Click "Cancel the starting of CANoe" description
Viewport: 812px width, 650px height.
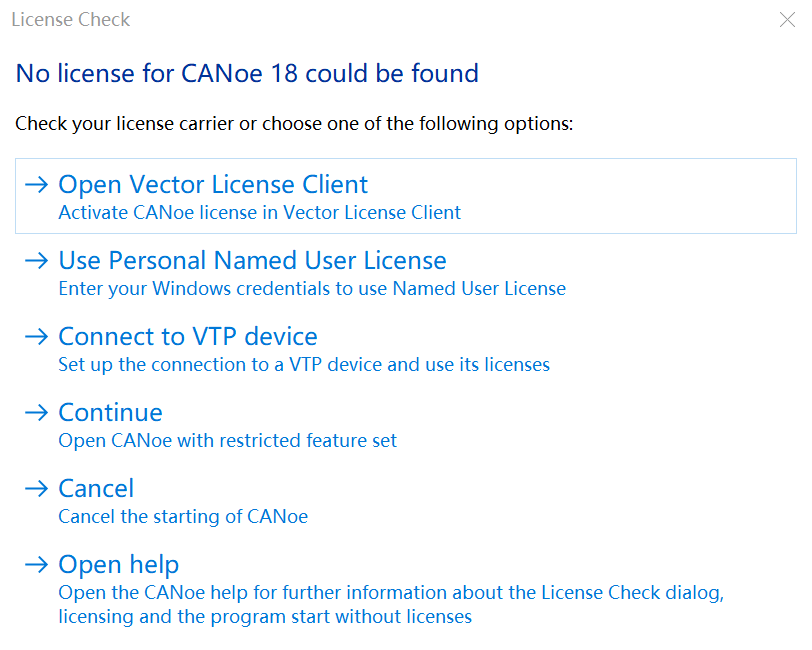tap(183, 517)
